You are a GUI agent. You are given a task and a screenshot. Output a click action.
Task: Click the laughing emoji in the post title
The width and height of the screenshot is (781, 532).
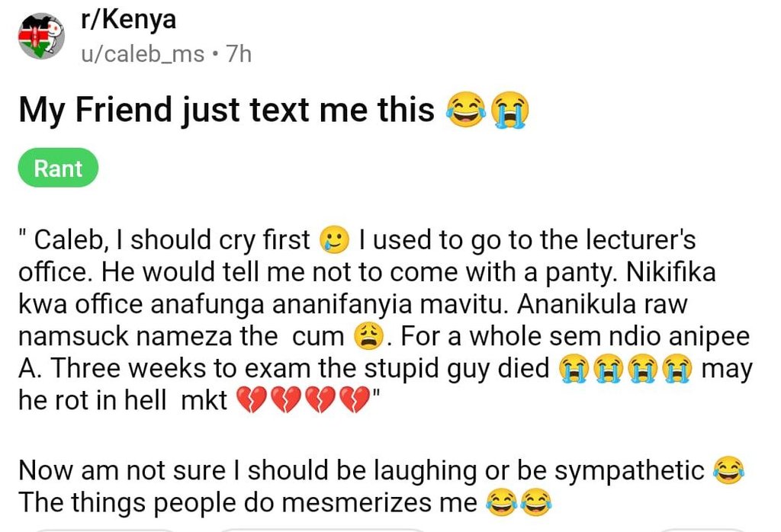point(466,111)
